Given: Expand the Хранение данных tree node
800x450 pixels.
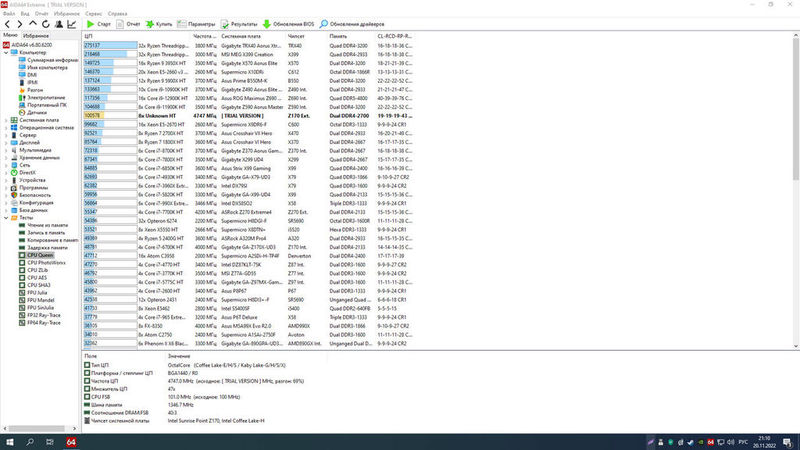Looking at the screenshot, I should (6, 158).
